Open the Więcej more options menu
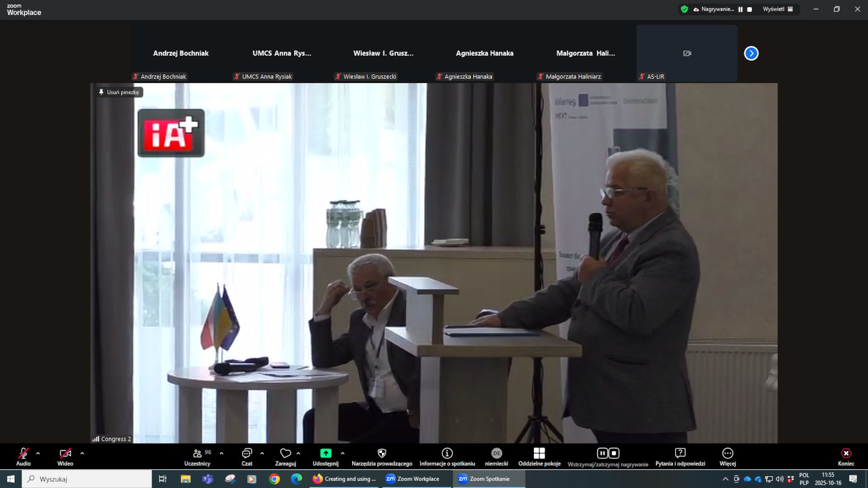This screenshot has height=488, width=868. (727, 456)
